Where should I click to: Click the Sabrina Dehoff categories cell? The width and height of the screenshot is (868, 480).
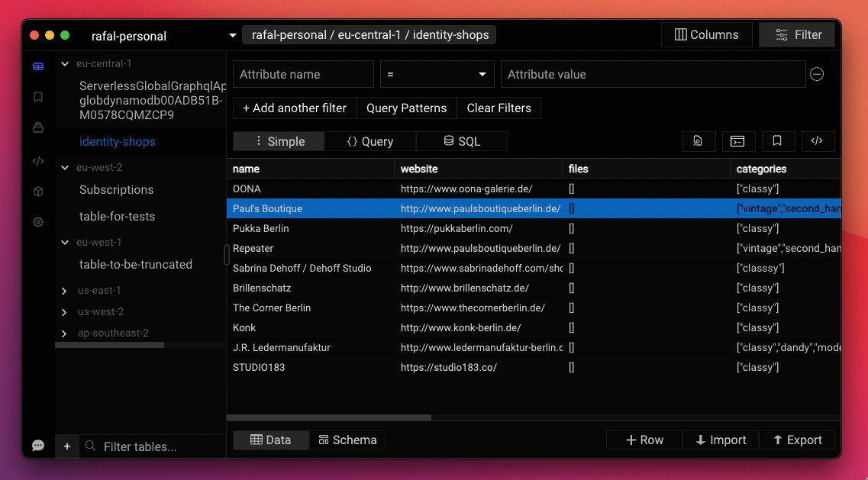[x=786, y=269]
